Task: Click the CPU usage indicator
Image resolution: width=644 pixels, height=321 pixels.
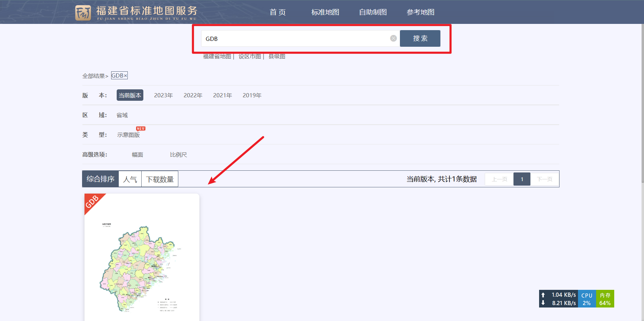Action: click(587, 298)
